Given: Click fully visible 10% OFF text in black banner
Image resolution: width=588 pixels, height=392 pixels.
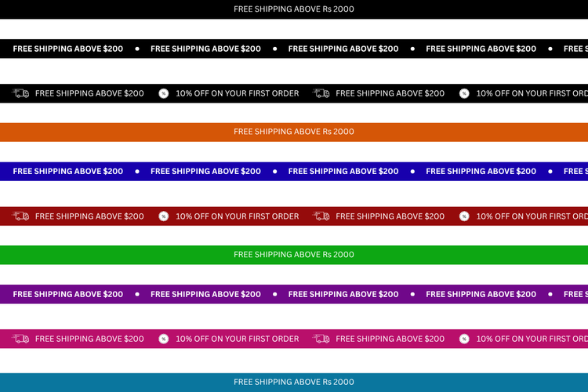Looking at the screenshot, I should 237,93.
